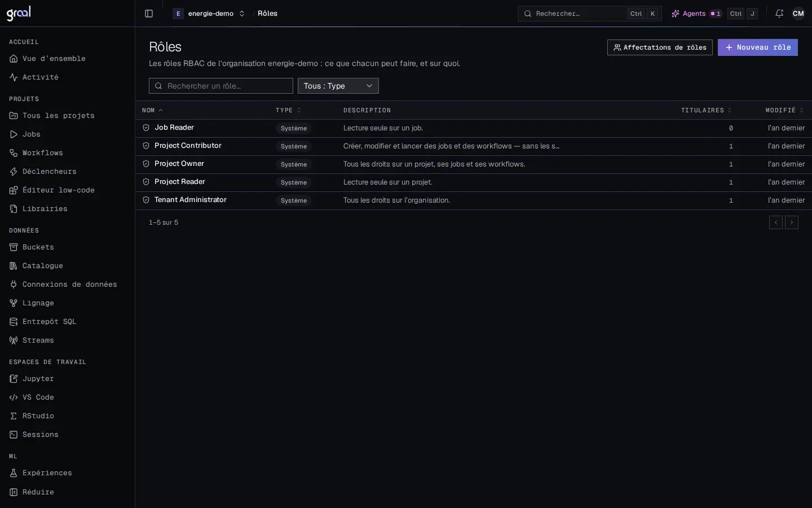This screenshot has height=508, width=812.
Task: Click the Entrepôt SQL database icon
Action: click(x=14, y=322)
